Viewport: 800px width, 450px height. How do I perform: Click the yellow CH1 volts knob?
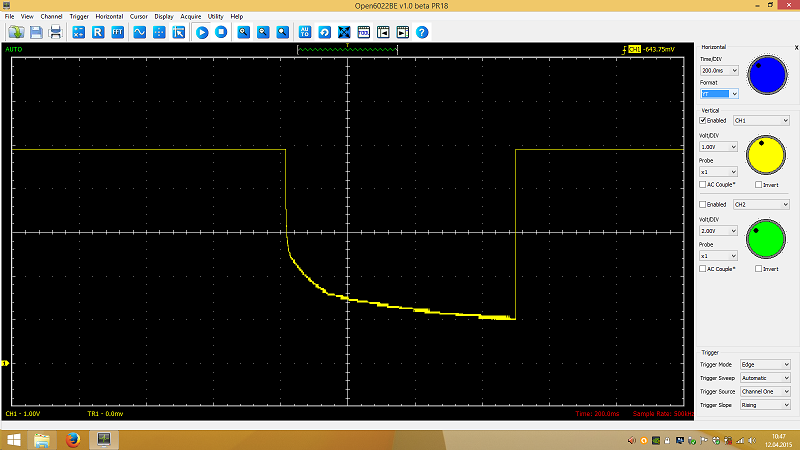pos(765,155)
